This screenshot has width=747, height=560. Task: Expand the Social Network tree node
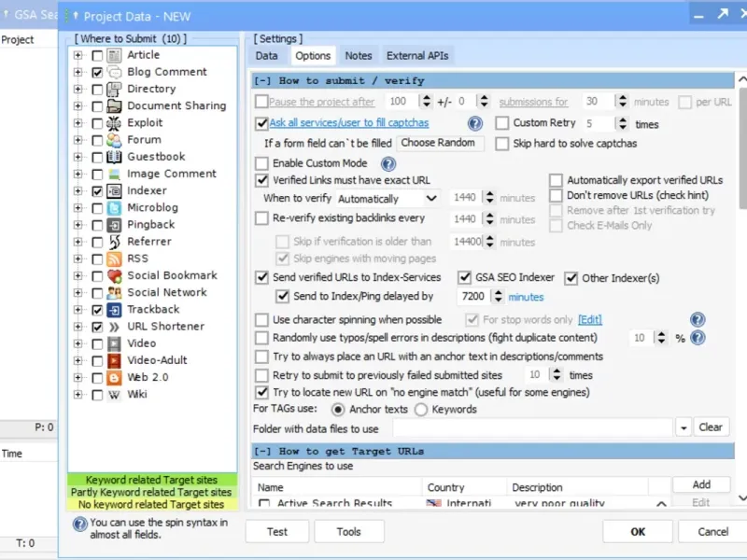tap(78, 293)
